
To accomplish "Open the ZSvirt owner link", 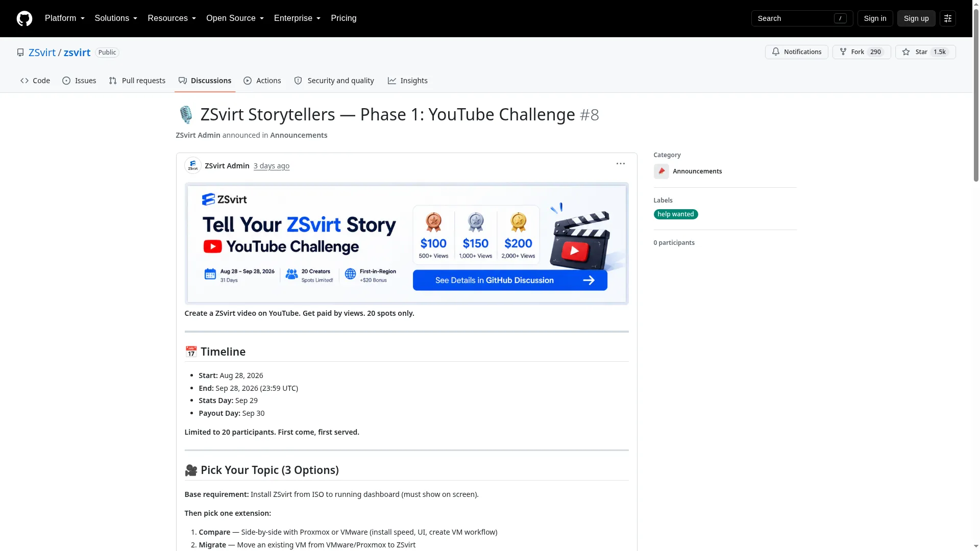I will pyautogui.click(x=42, y=53).
